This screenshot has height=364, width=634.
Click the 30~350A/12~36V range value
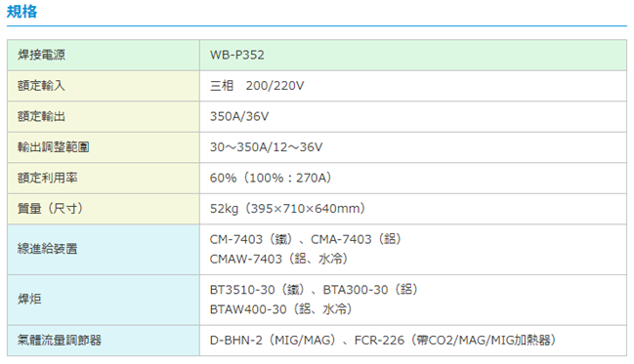[x=266, y=147]
